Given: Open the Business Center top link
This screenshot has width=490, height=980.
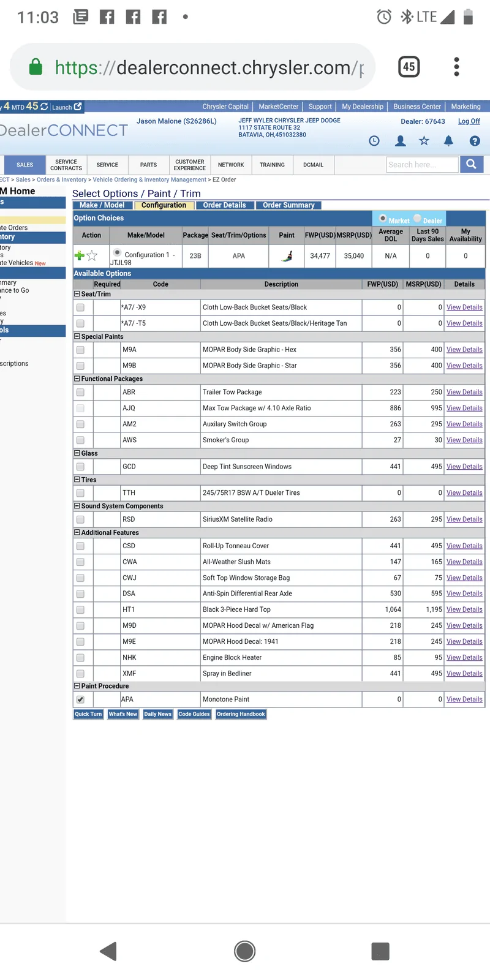Looking at the screenshot, I should click(x=417, y=107).
